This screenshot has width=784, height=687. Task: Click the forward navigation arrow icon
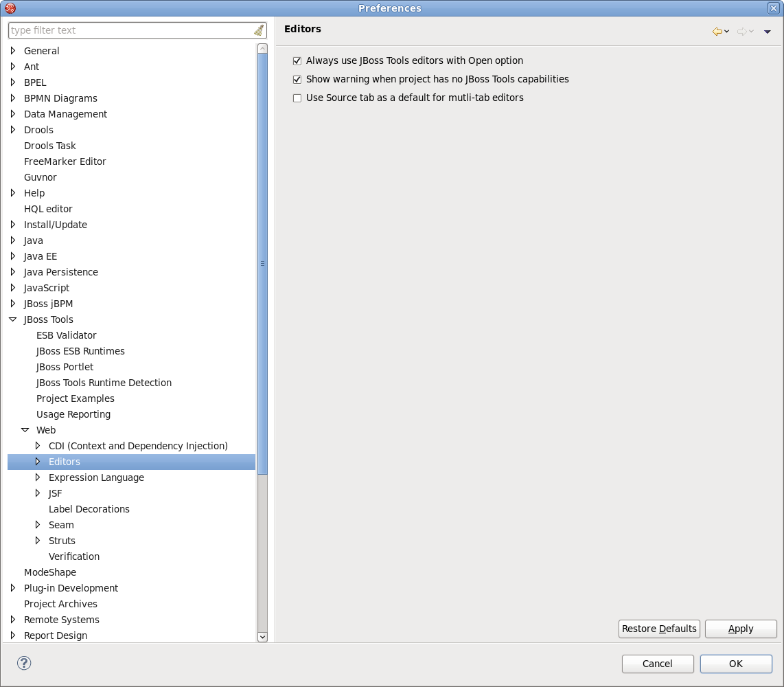click(x=741, y=32)
